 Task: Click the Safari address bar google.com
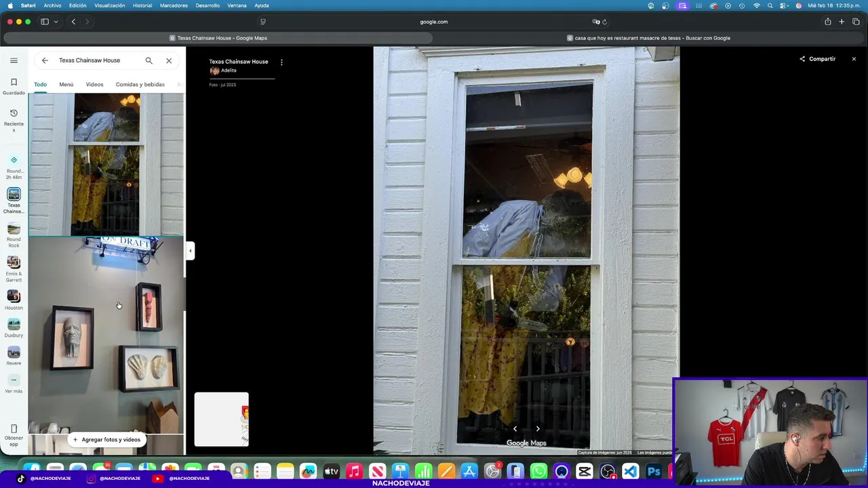tap(434, 22)
